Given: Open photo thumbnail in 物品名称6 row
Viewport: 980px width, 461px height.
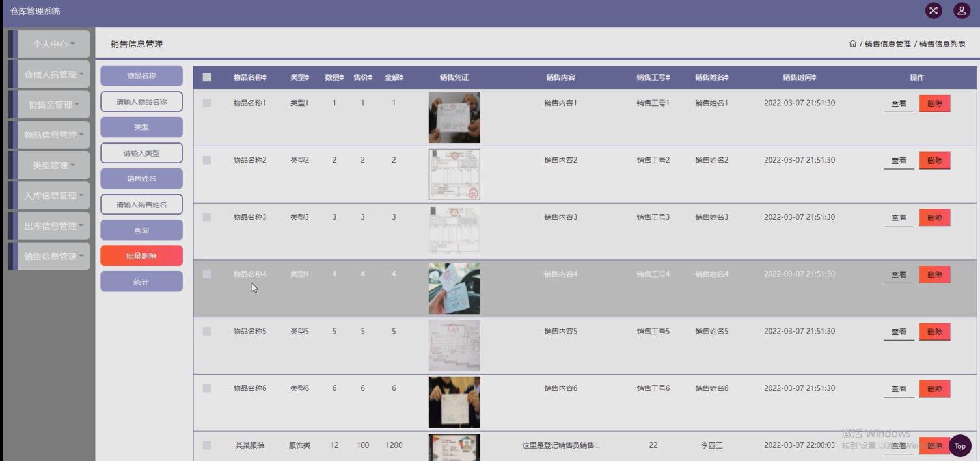Looking at the screenshot, I should click(454, 402).
